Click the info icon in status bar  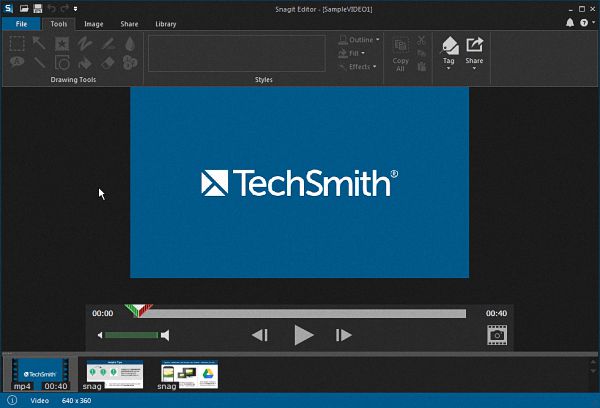[12, 400]
